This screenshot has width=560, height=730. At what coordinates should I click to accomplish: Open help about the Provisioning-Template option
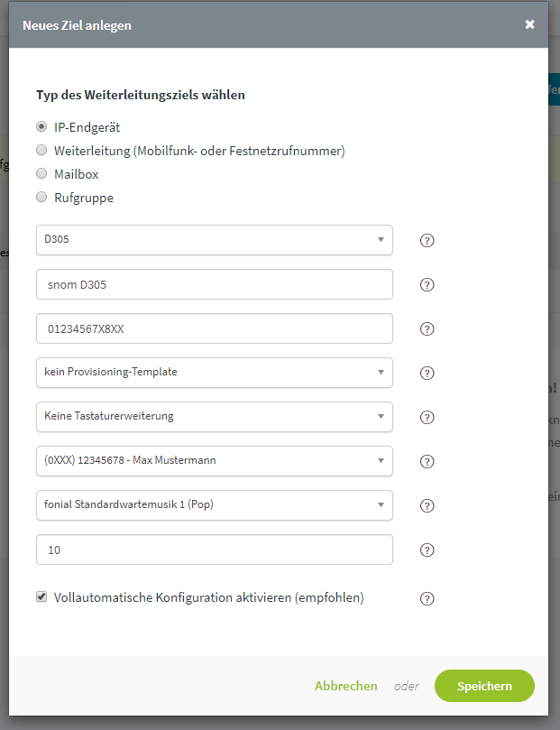pos(427,373)
